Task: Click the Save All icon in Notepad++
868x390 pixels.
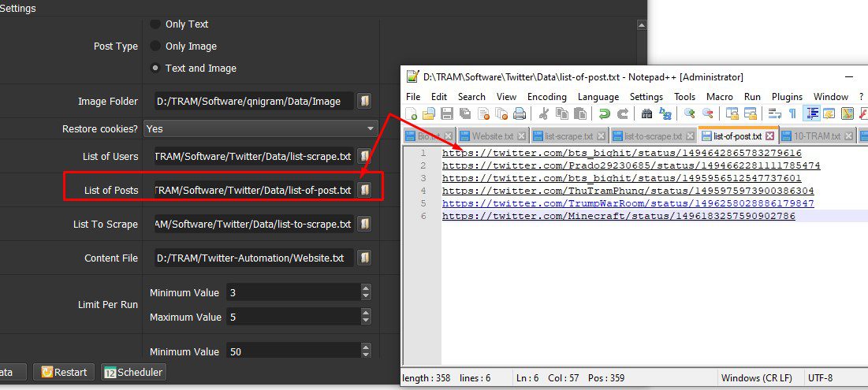Action: (465, 114)
